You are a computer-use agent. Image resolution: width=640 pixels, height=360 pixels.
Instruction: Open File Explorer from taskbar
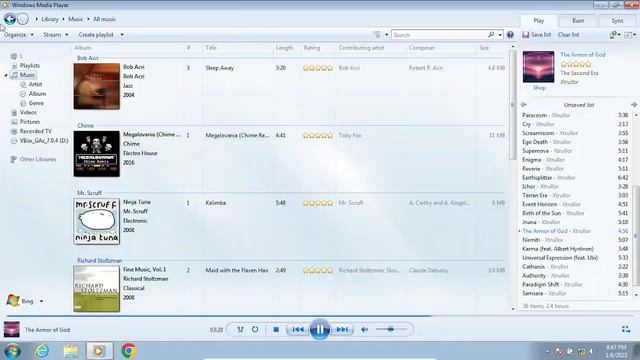click(x=71, y=351)
